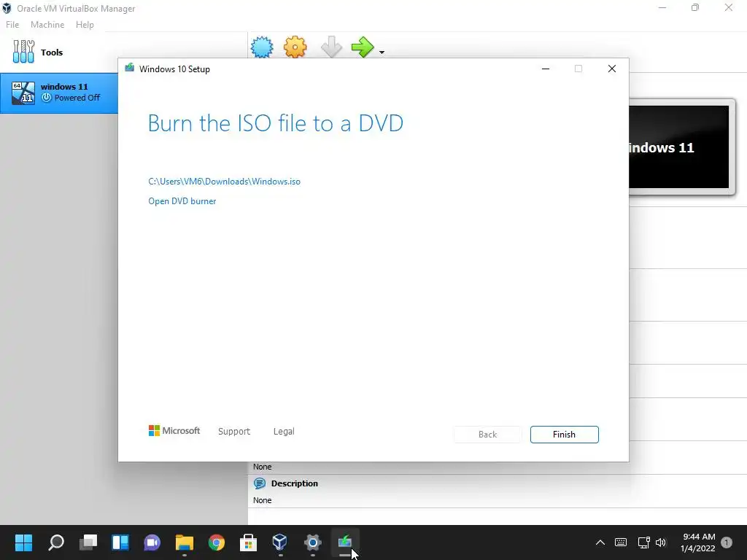Viewport: 747px width, 560px height.
Task: Minimize the Windows 10 Setup window
Action: point(546,69)
